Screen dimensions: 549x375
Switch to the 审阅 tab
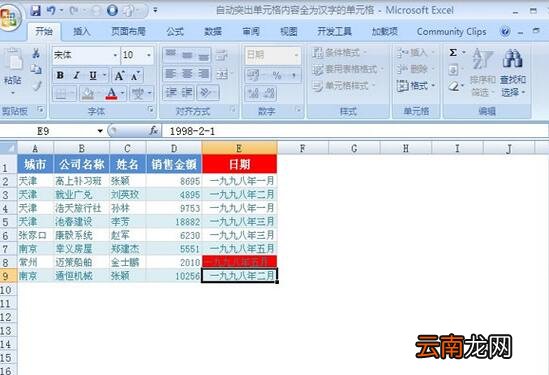point(251,32)
